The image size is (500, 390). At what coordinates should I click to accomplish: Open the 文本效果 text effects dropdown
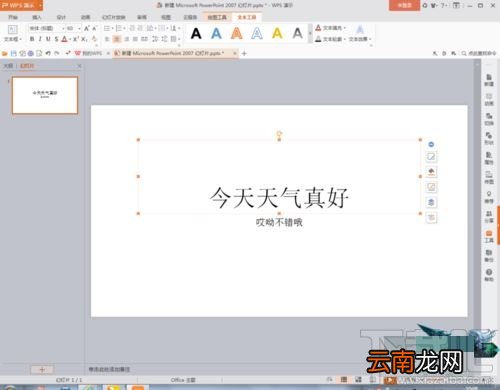(360, 34)
